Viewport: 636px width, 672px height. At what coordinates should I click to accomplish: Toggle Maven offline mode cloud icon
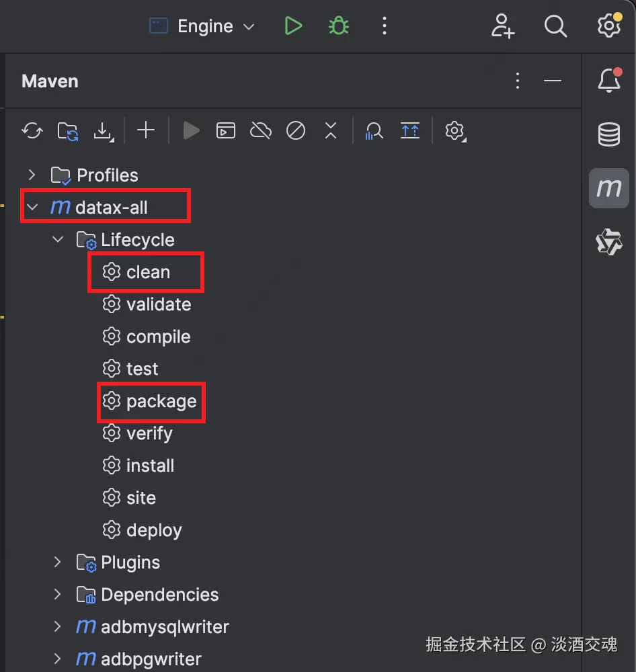coord(261,130)
